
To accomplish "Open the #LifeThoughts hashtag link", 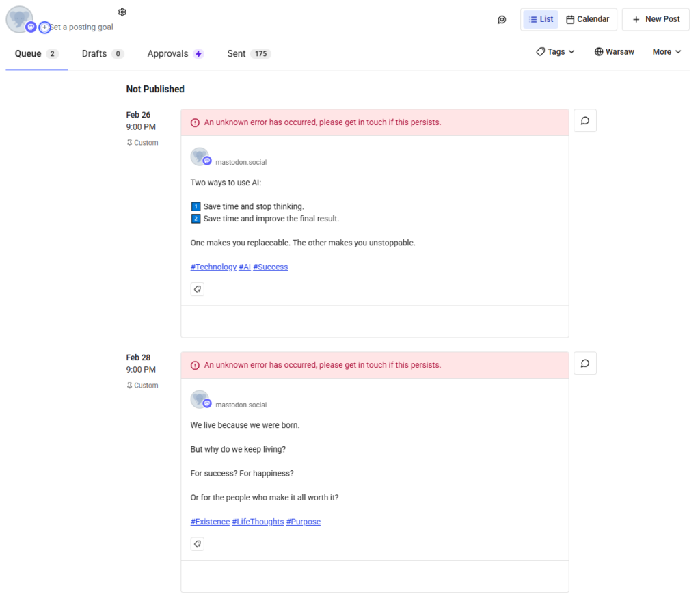I will tap(258, 522).
